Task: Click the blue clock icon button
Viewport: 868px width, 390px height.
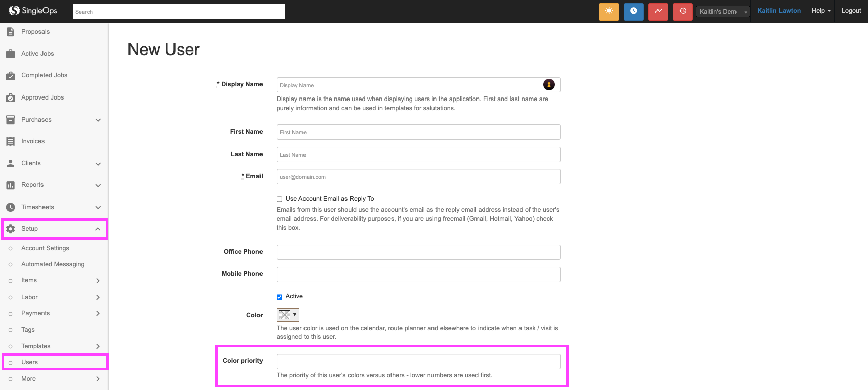Action: [x=633, y=11]
